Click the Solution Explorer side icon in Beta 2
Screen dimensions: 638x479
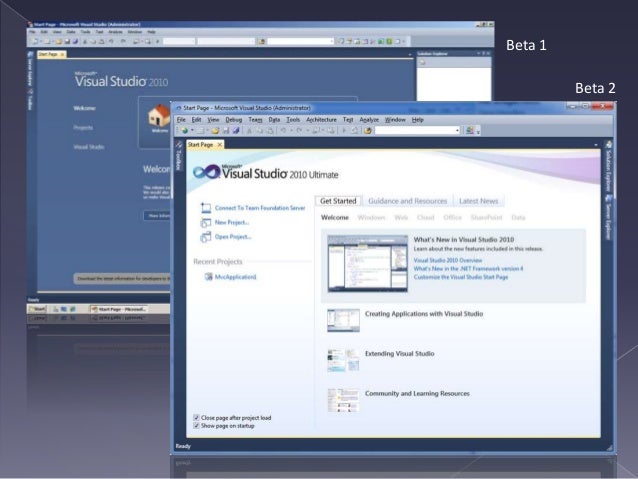(x=609, y=144)
